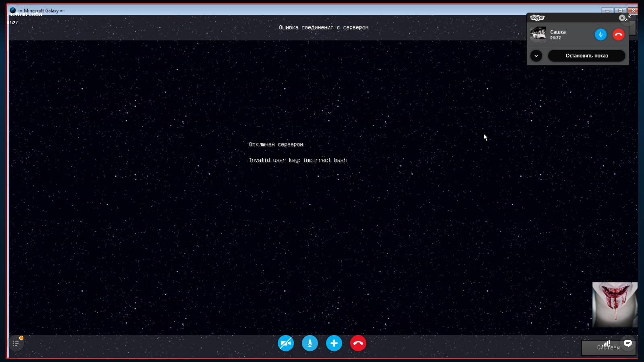Click the self-view vampire thumbnail

(x=615, y=305)
